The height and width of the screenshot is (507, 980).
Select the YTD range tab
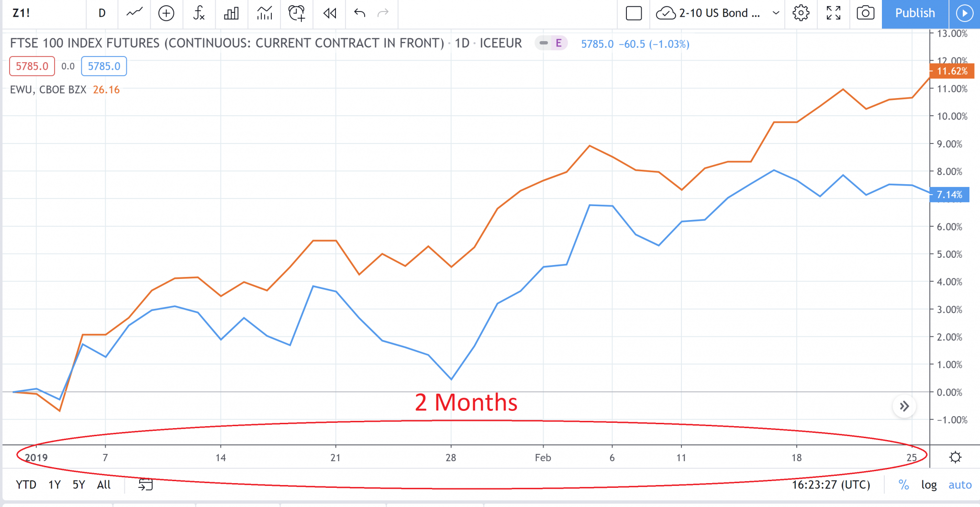pyautogui.click(x=26, y=485)
